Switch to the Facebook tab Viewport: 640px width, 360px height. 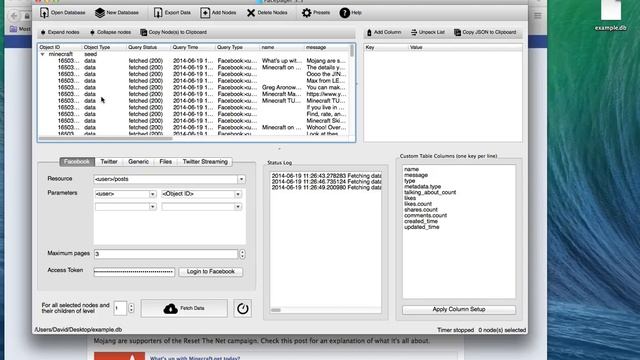77,162
